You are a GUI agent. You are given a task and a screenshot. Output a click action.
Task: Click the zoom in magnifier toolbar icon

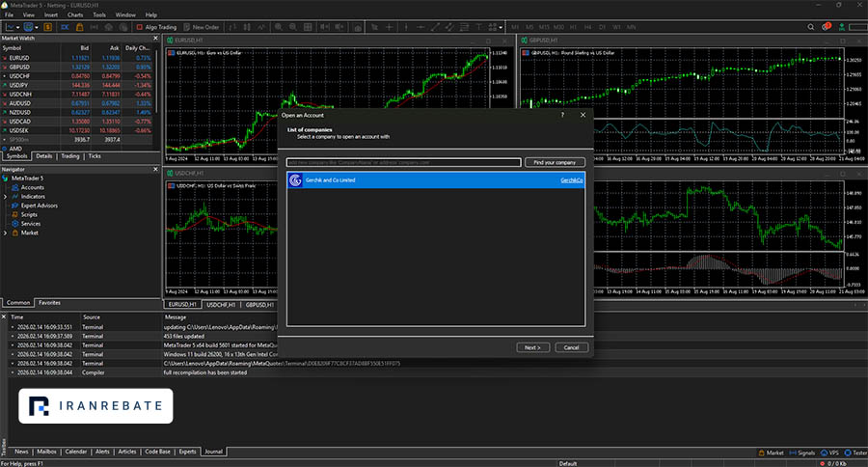coord(279,27)
